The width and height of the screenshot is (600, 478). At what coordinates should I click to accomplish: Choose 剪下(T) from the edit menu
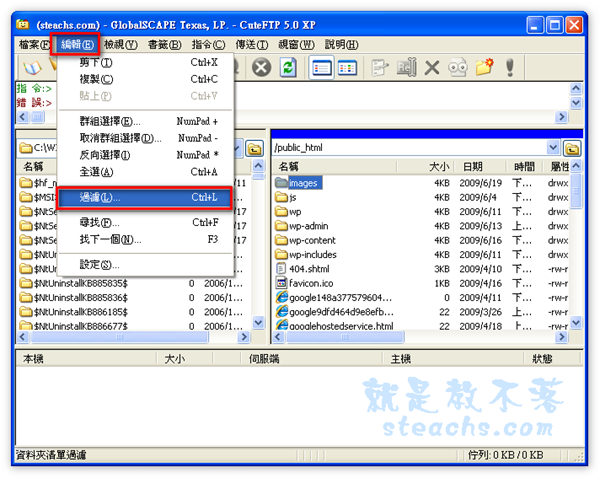coord(145,62)
